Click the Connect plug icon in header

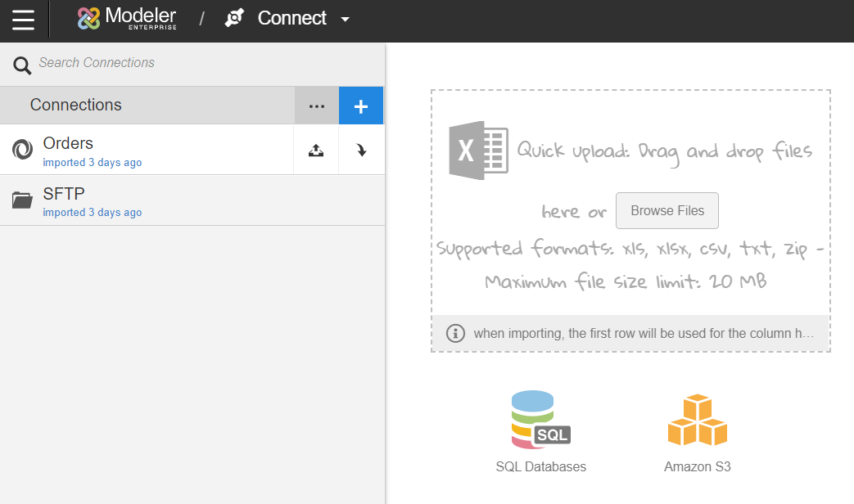[235, 18]
